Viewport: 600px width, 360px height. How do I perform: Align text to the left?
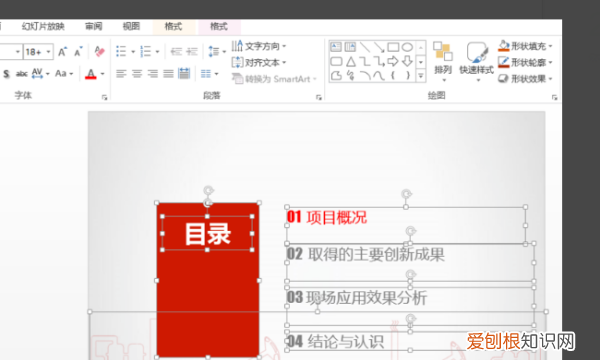pyautogui.click(x=121, y=73)
